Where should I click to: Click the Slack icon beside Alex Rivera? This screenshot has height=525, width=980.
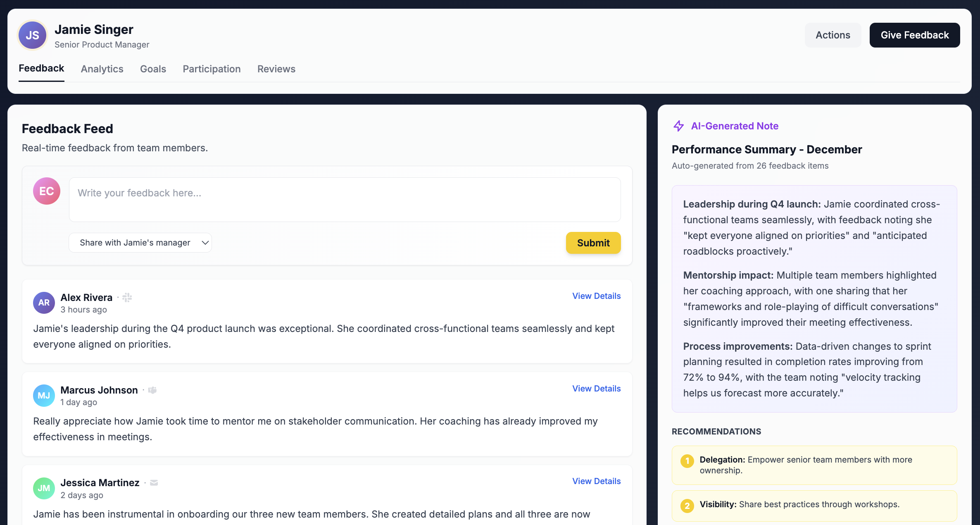127,298
